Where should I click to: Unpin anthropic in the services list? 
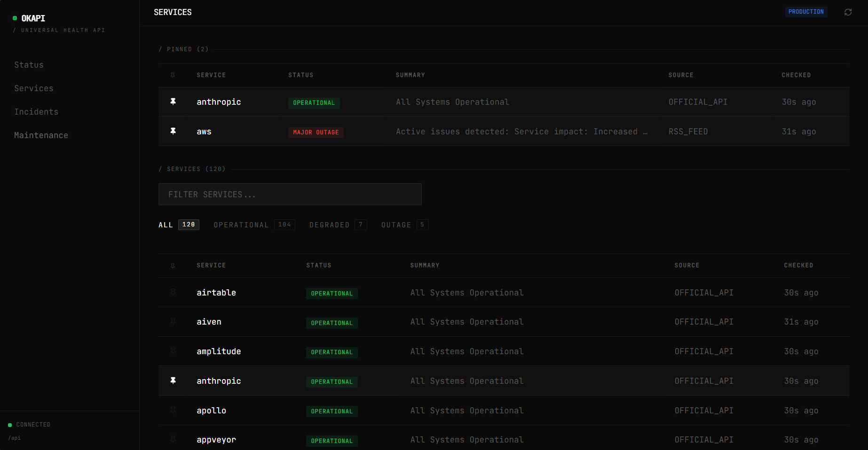point(173,380)
